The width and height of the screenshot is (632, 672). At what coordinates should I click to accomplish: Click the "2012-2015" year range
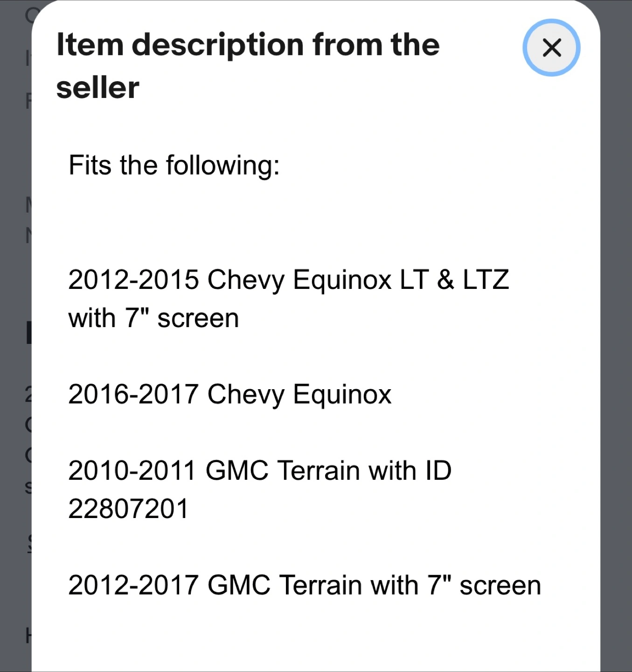pyautogui.click(x=133, y=280)
